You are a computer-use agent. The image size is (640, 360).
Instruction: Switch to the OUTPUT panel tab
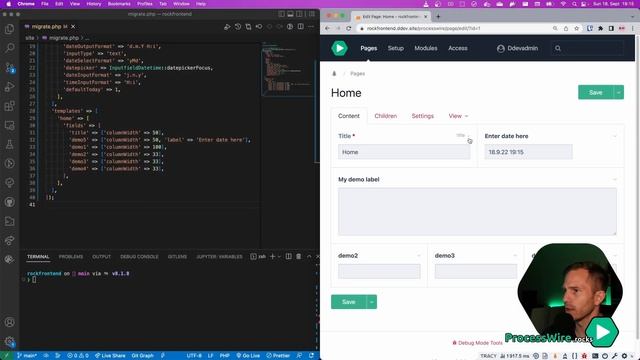(x=102, y=257)
